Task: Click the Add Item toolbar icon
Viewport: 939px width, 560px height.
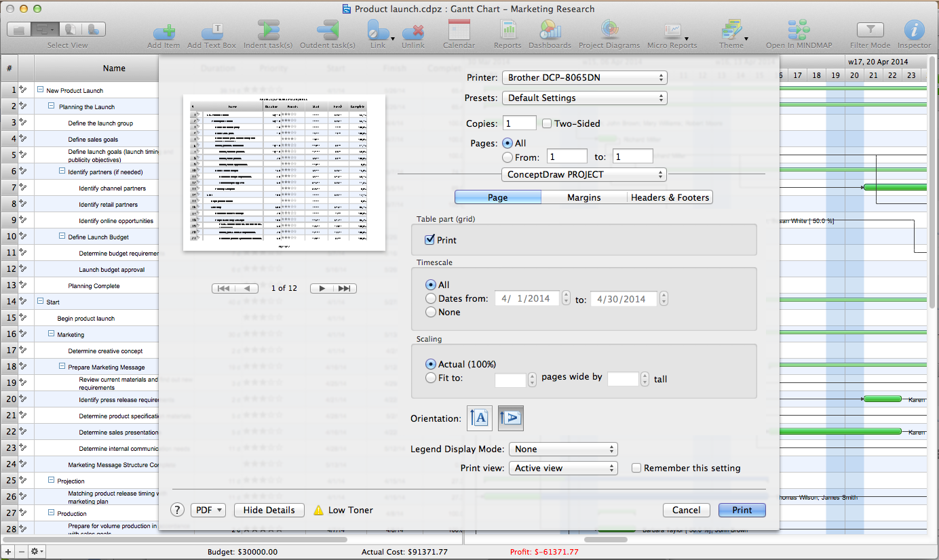Action: pos(164,31)
